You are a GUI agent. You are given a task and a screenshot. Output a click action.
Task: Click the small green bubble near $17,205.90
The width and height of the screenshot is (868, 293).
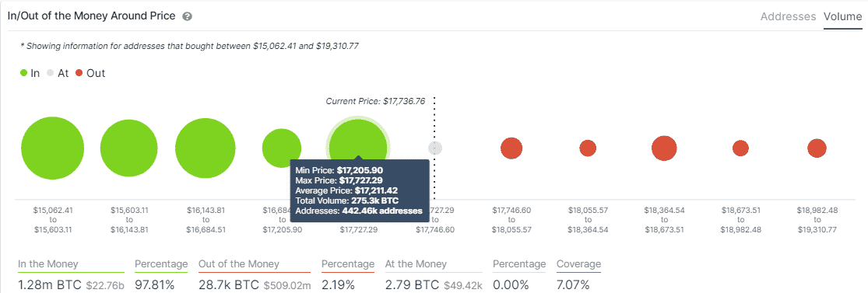[x=282, y=148]
